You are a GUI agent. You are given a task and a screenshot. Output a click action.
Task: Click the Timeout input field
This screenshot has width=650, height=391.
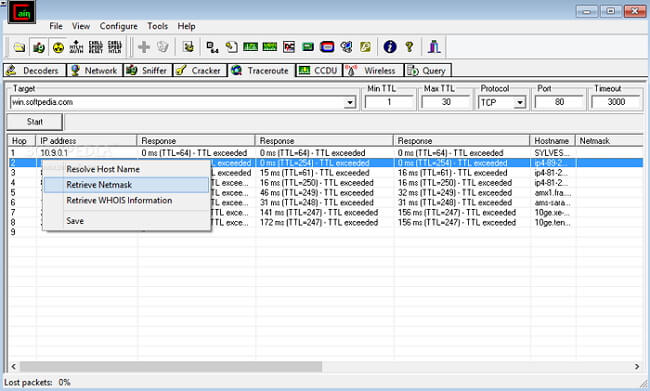616,102
